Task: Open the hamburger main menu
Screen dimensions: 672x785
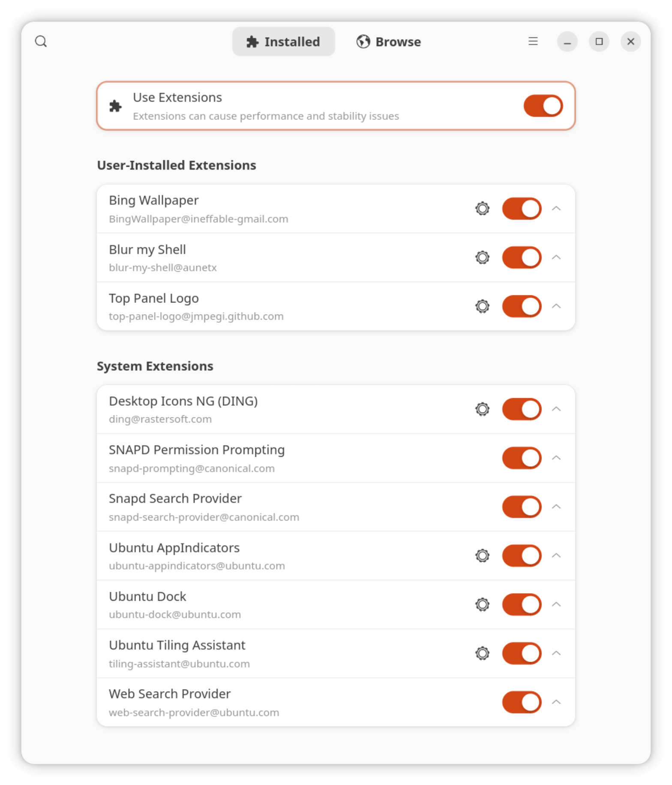Action: (533, 42)
